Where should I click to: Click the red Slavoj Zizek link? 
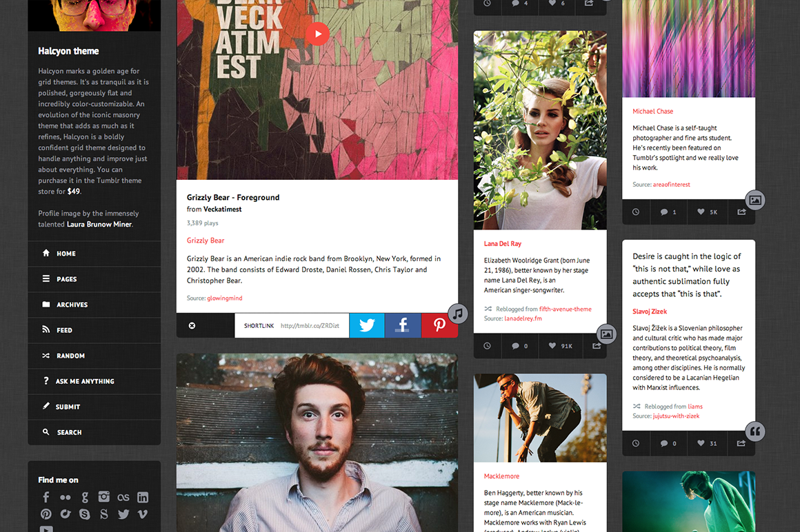click(x=650, y=311)
